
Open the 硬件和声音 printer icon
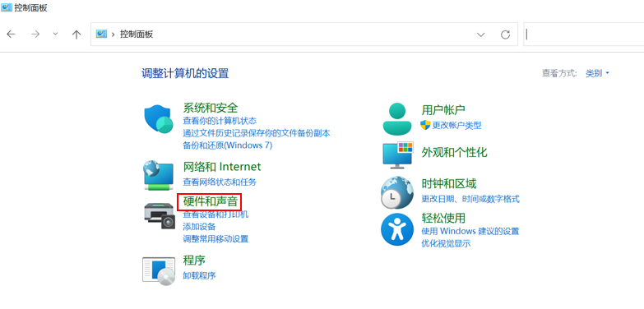(160, 216)
